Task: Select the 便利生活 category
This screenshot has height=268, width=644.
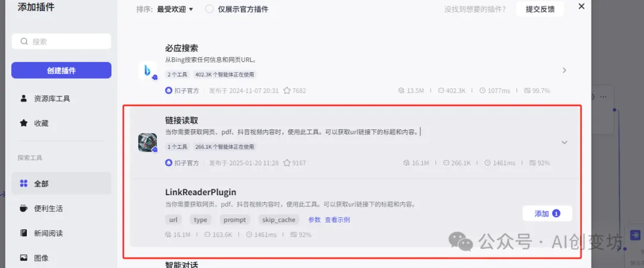Action: tap(61, 208)
